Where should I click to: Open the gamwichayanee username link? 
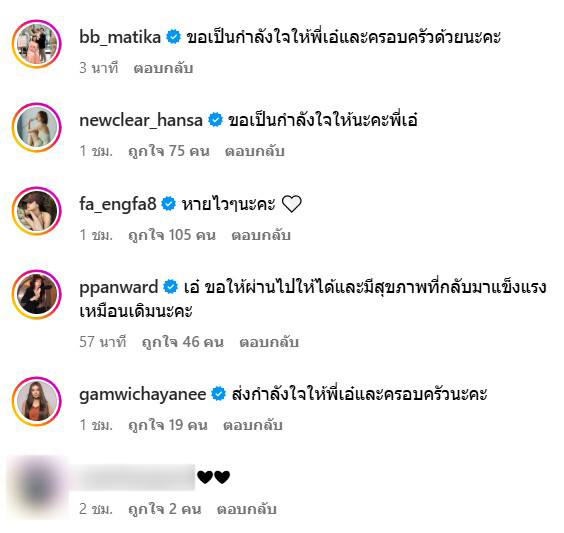tap(142, 395)
